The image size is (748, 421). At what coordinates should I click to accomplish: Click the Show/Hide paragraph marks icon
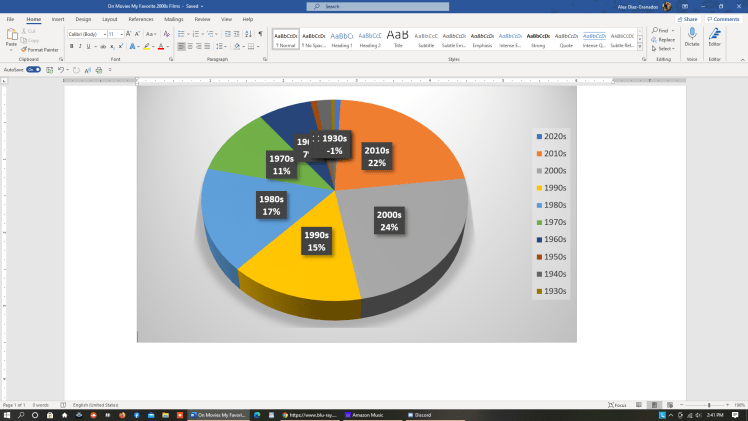point(260,34)
